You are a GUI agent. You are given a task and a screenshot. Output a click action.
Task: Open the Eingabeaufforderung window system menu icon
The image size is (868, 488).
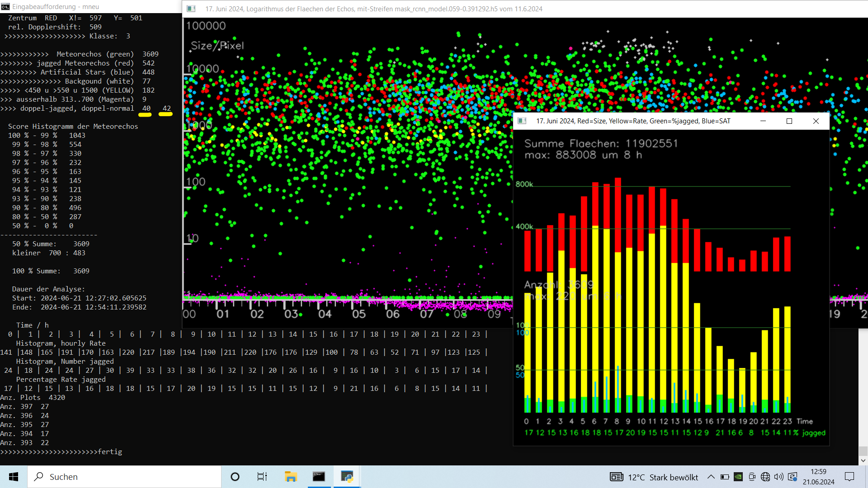click(x=5, y=7)
